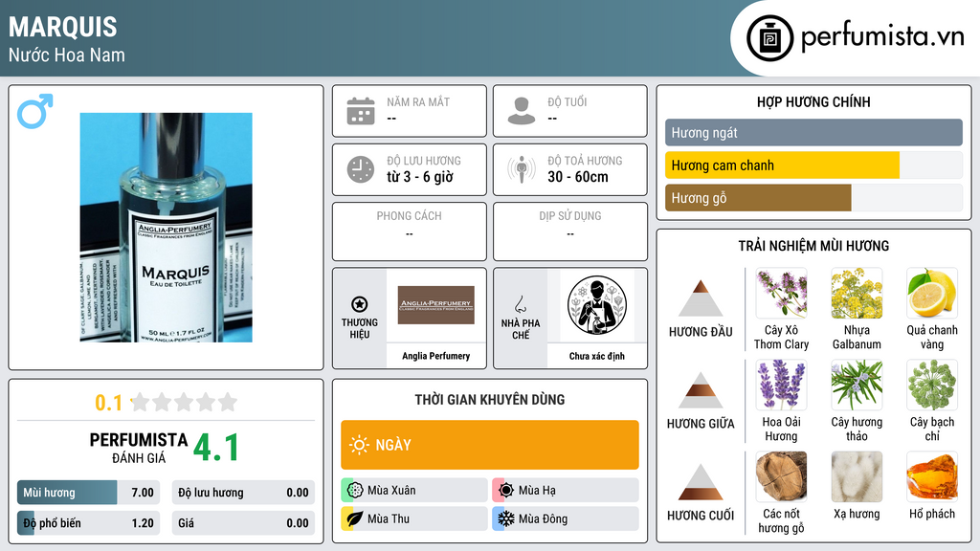Open the perfumer illustration avatar
The height and width of the screenshot is (551, 980).
tap(597, 305)
